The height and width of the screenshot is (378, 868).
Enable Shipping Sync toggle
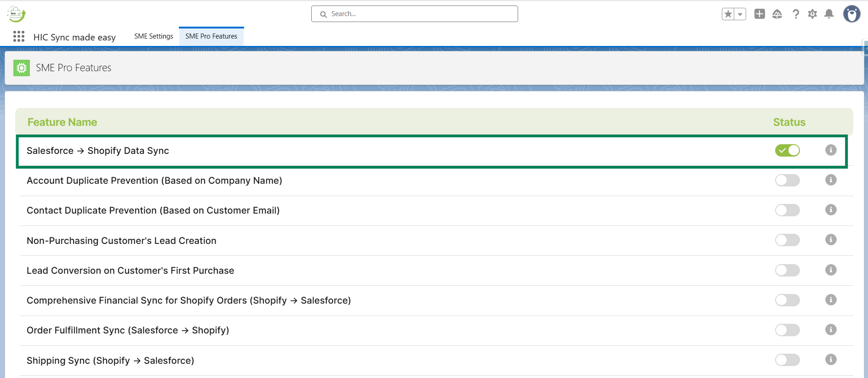coord(788,360)
